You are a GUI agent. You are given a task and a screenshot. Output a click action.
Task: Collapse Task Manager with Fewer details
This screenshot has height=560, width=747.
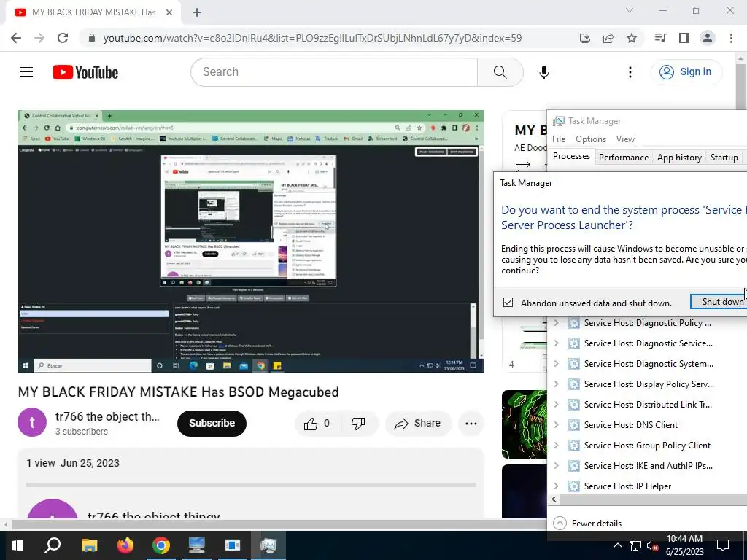click(x=587, y=524)
